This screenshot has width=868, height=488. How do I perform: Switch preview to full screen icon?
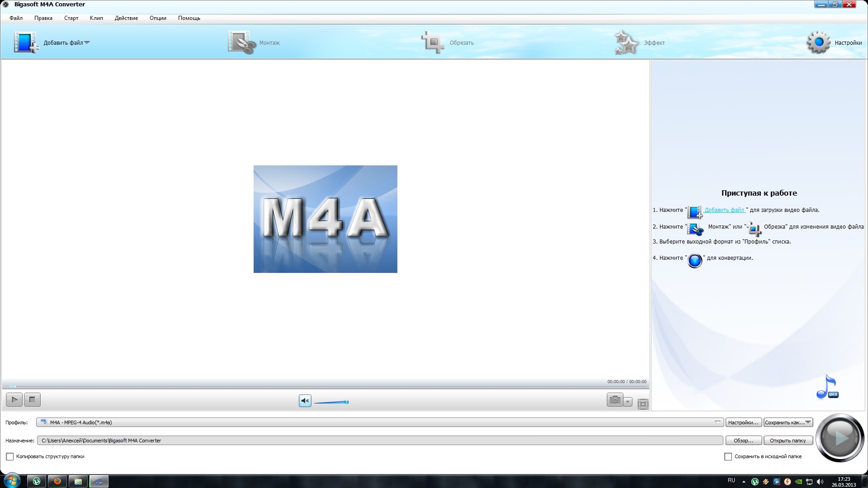point(643,404)
